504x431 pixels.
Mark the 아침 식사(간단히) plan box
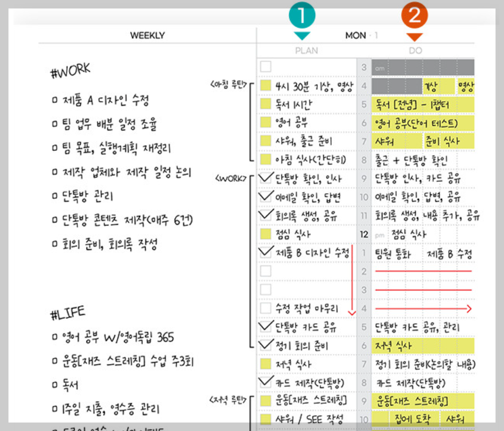[266, 159]
